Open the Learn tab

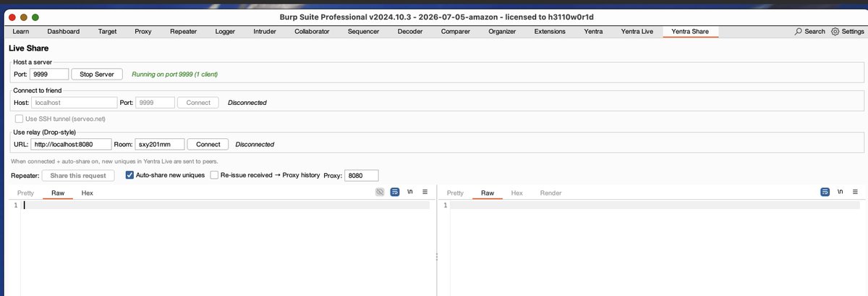tap(21, 31)
